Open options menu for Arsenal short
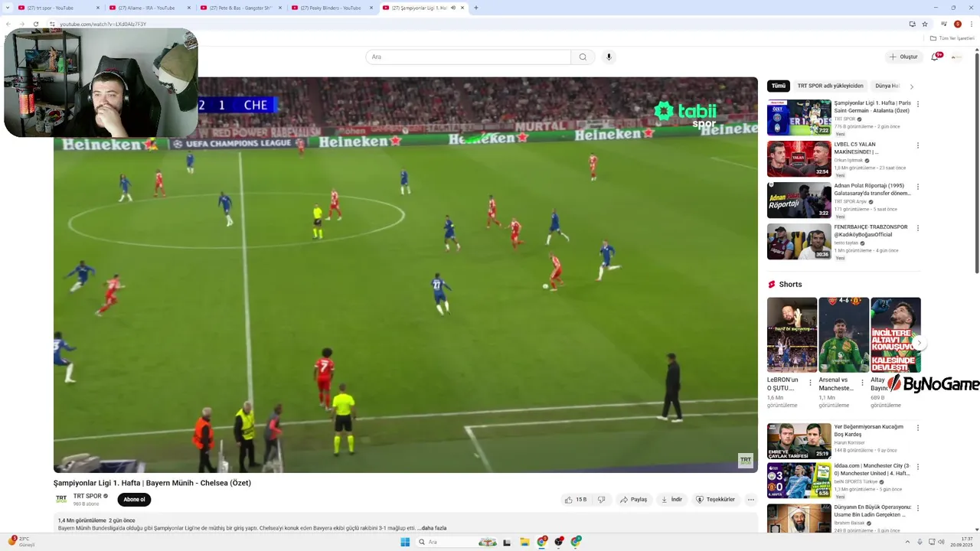 (863, 383)
